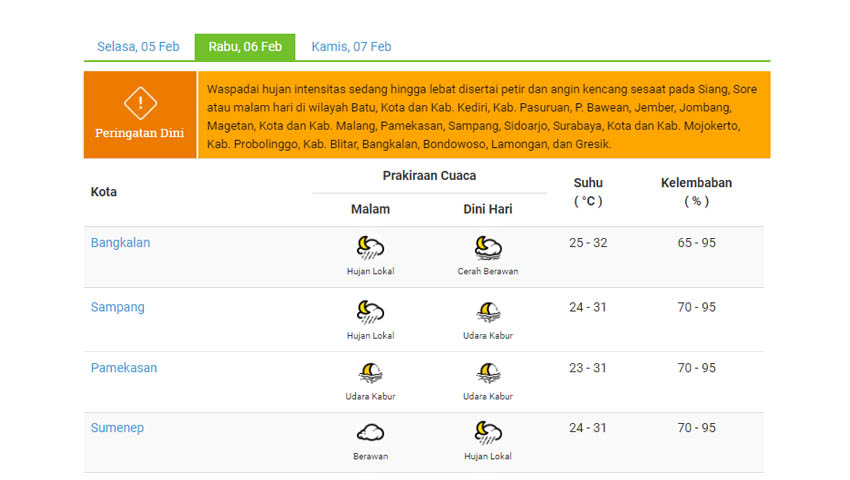Click the Peringatan Dini label

pyautogui.click(x=140, y=133)
